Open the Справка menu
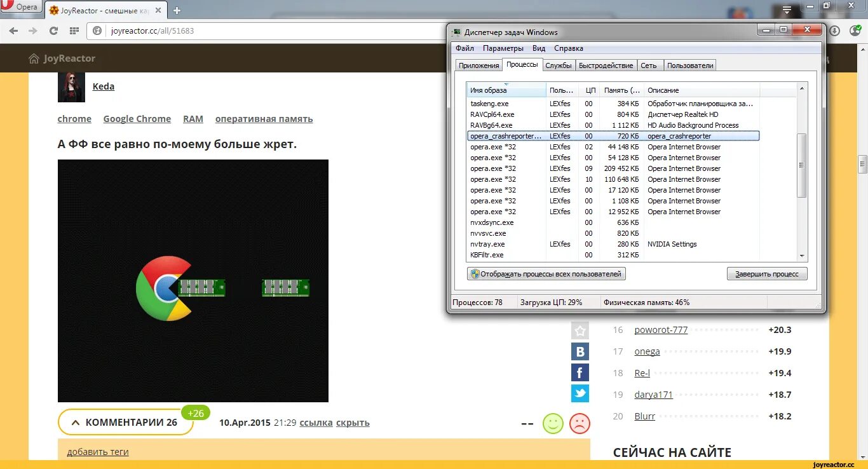The width and height of the screenshot is (868, 469). pyautogui.click(x=568, y=48)
